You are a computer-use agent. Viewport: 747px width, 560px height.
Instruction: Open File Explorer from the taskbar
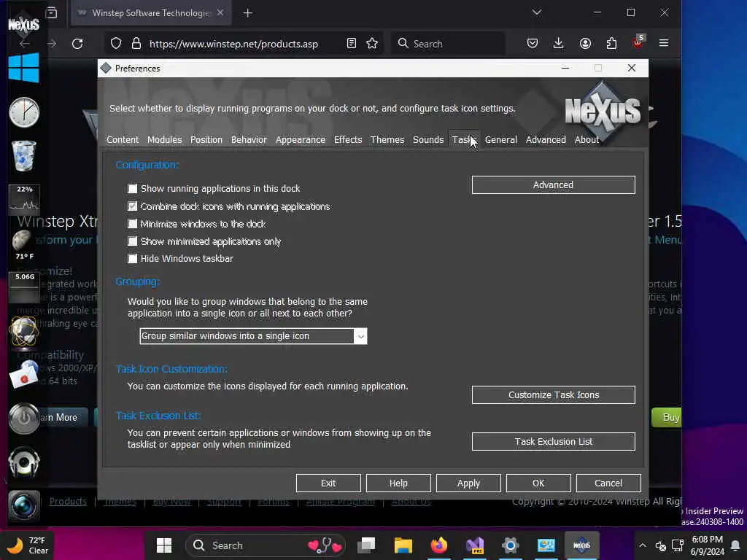[x=403, y=545]
